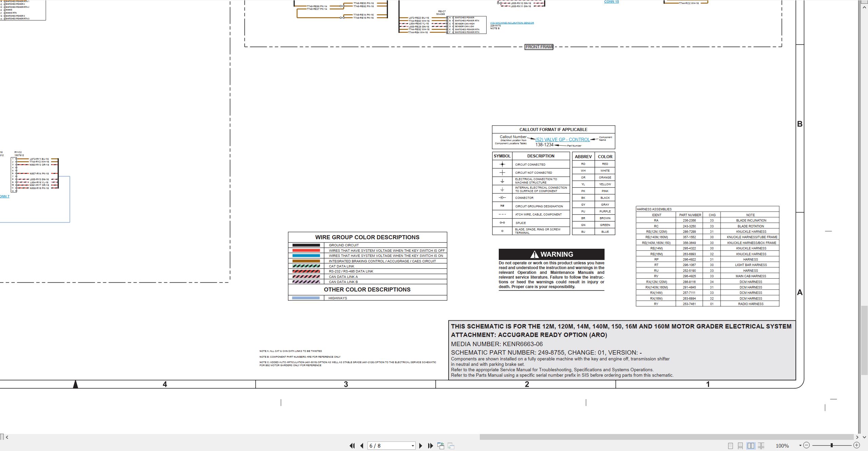Go to the first page
This screenshot has width=868, height=451.
click(x=352, y=446)
